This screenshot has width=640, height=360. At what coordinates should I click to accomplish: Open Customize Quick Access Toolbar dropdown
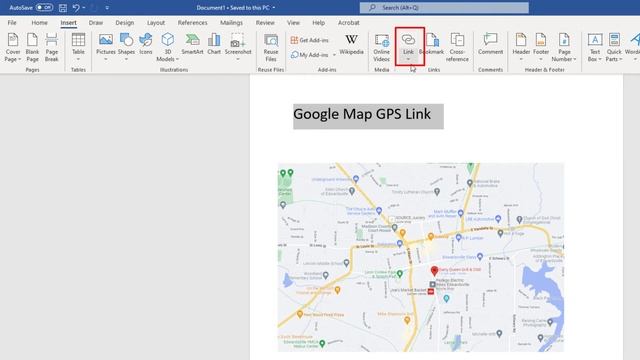point(107,8)
